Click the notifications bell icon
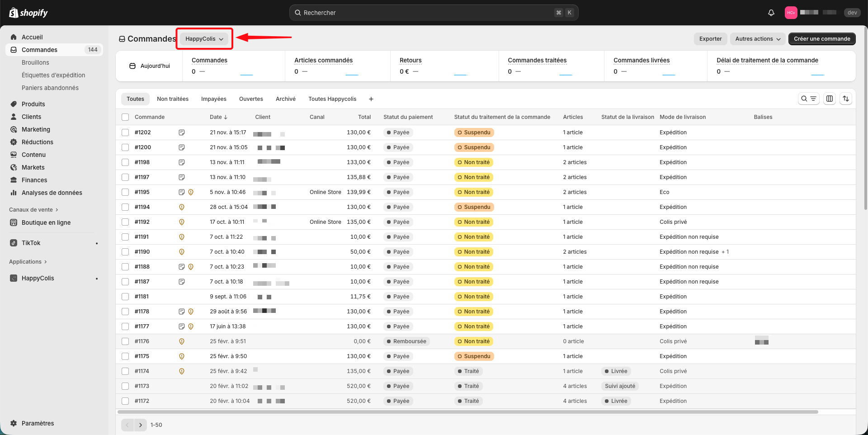The height and width of the screenshot is (435, 868). (x=771, y=13)
